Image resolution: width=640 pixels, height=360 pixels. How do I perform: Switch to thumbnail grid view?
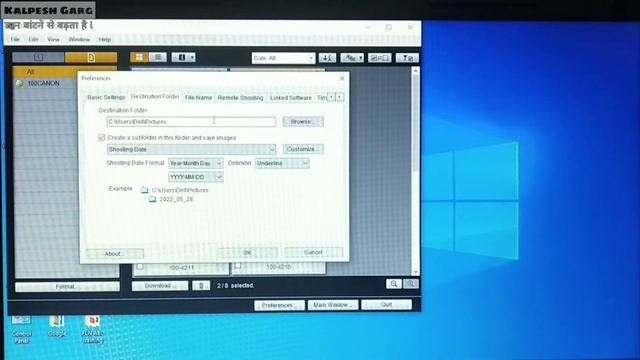139,57
